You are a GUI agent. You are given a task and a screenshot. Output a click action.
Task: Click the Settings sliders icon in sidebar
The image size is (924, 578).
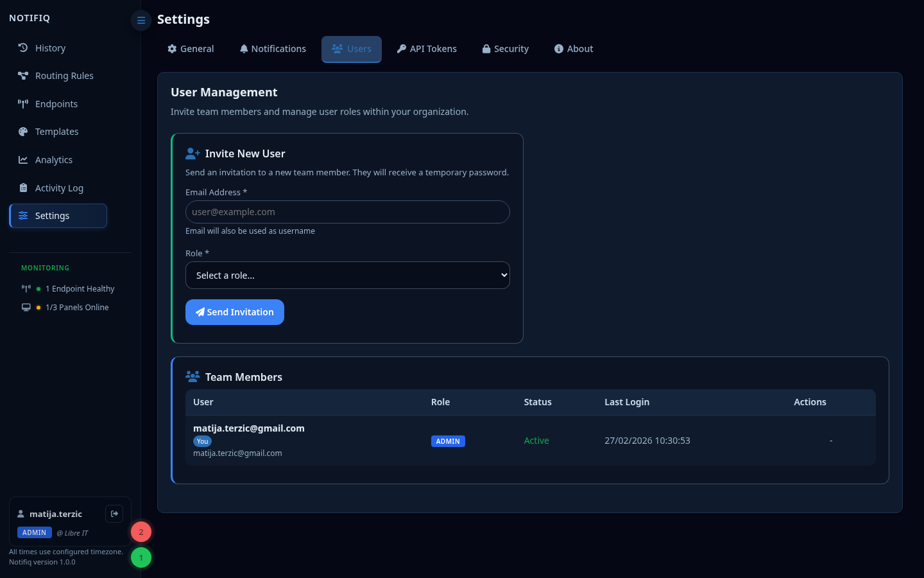coord(23,216)
